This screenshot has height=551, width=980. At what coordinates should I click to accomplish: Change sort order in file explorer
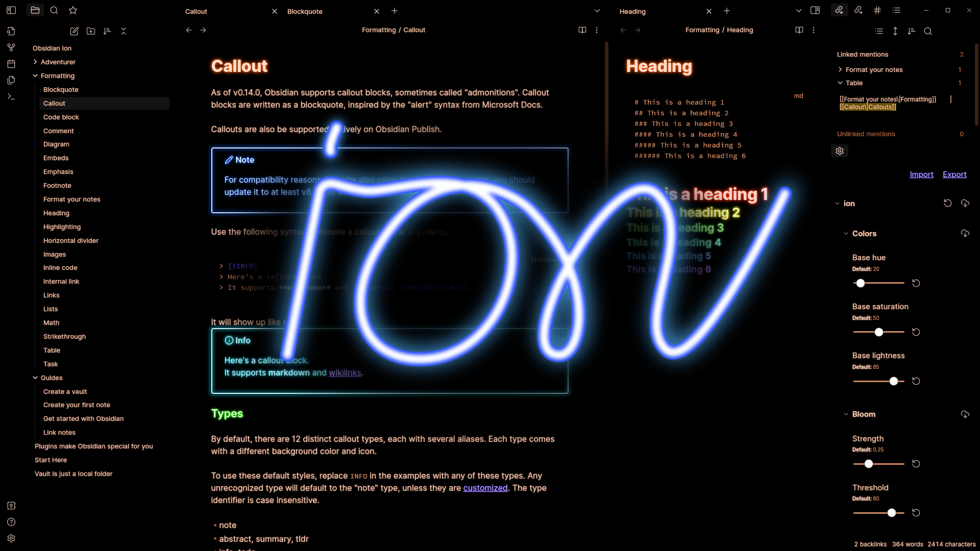pyautogui.click(x=107, y=31)
